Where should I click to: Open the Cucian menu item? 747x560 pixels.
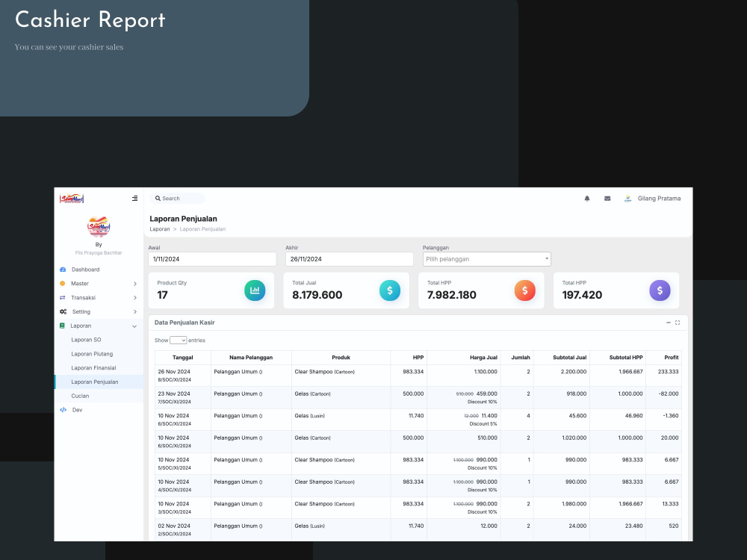(x=80, y=396)
